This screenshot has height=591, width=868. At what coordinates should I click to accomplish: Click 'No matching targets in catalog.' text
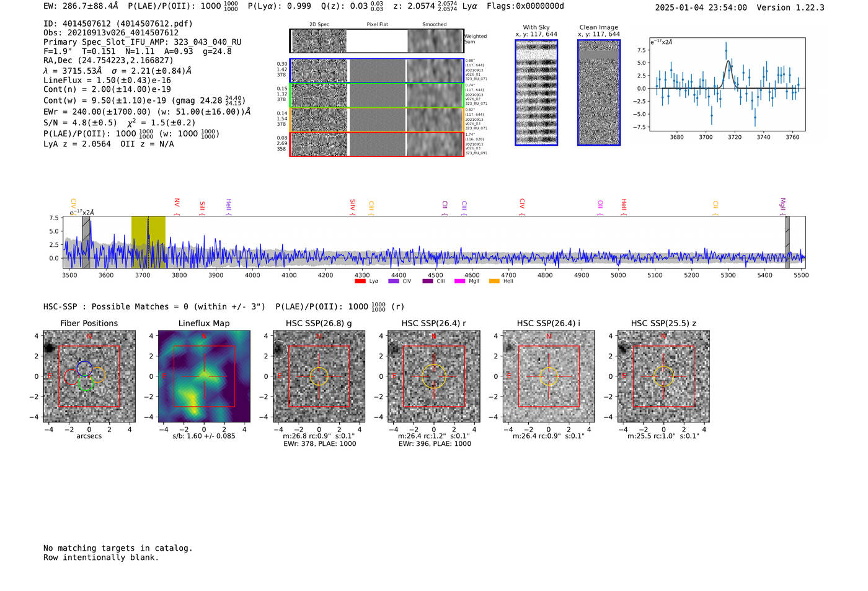[x=118, y=548]
